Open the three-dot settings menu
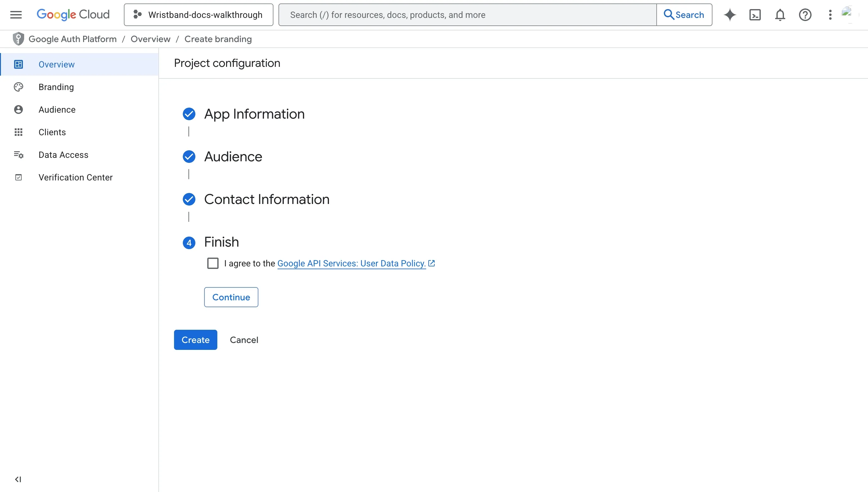This screenshot has width=868, height=492. click(830, 15)
